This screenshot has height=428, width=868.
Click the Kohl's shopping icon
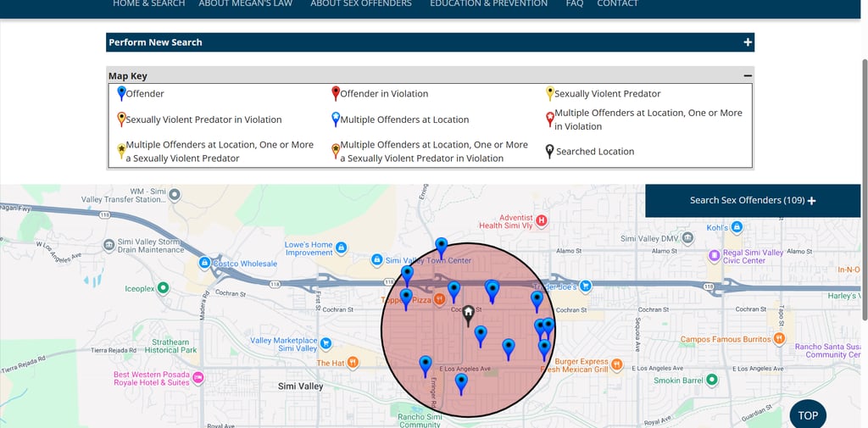click(737, 227)
